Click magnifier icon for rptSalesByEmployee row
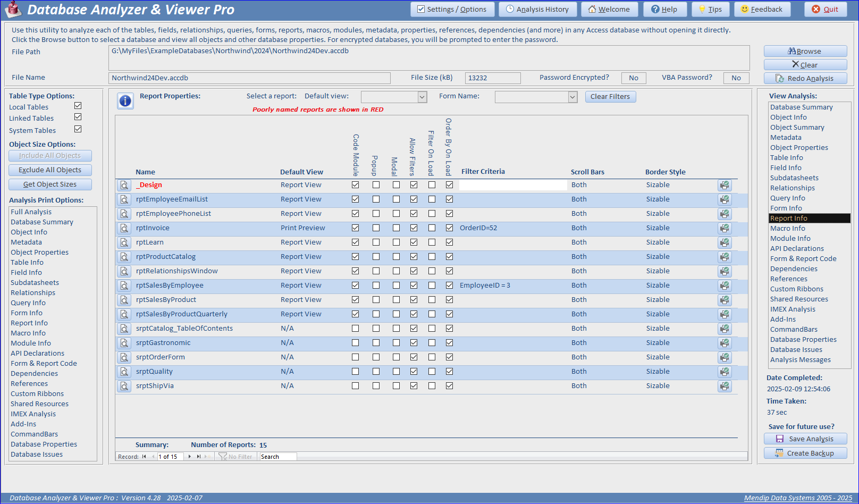The width and height of the screenshot is (859, 504). (x=124, y=285)
